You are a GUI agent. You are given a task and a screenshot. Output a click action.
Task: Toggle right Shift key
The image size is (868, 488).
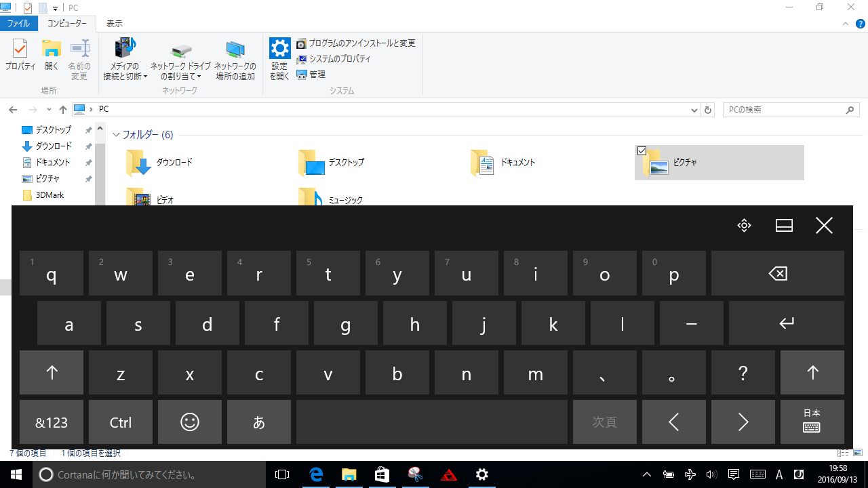[812, 372]
